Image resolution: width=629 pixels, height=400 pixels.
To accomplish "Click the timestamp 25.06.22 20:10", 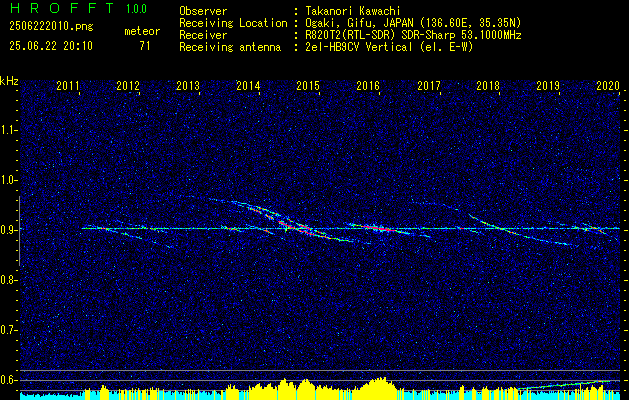I will click(x=51, y=46).
